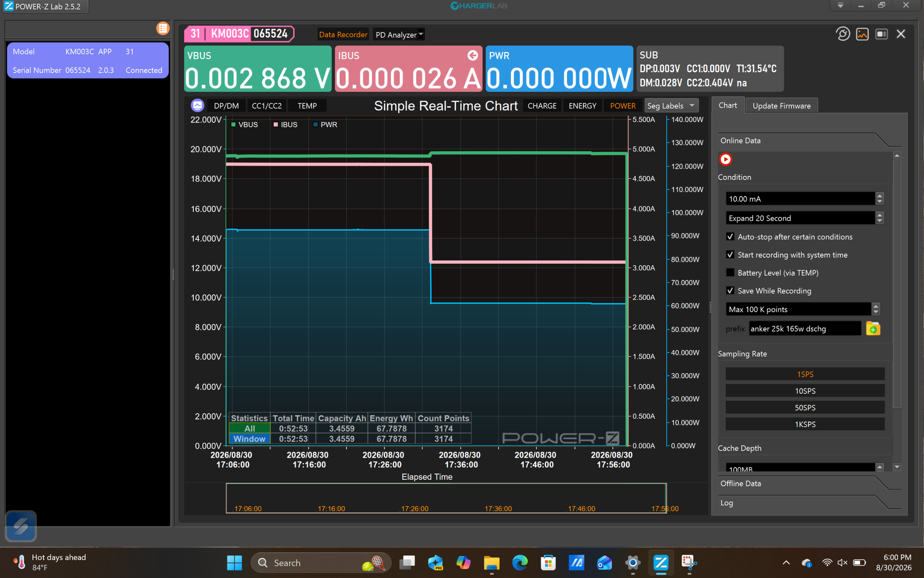This screenshot has width=924, height=578.
Task: Enable Battery Level (via TEMP) checkbox
Action: (x=730, y=273)
